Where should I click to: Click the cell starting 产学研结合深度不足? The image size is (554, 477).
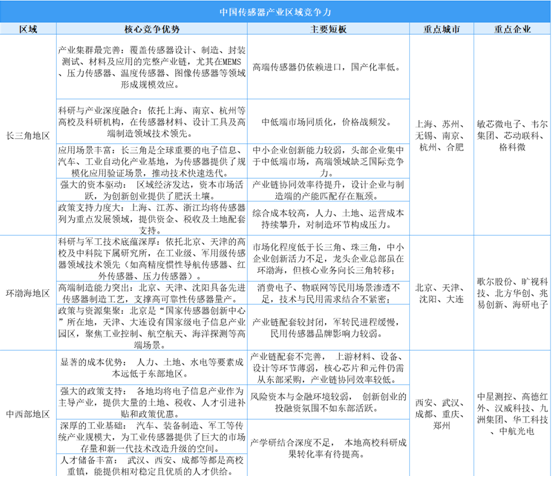(329, 448)
